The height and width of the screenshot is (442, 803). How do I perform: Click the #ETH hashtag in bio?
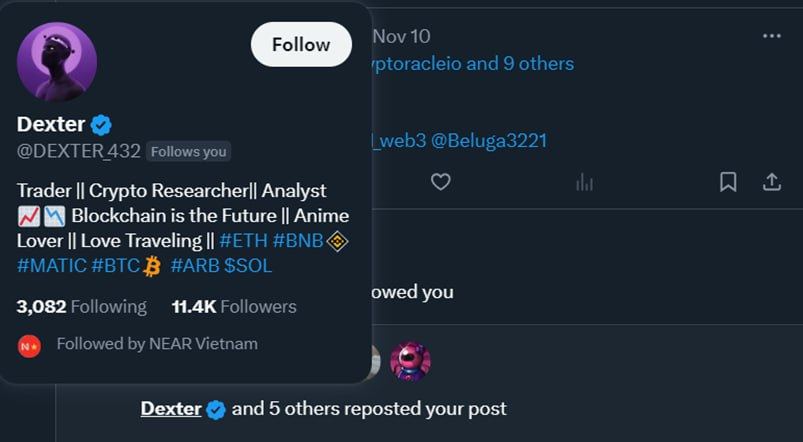coord(244,241)
